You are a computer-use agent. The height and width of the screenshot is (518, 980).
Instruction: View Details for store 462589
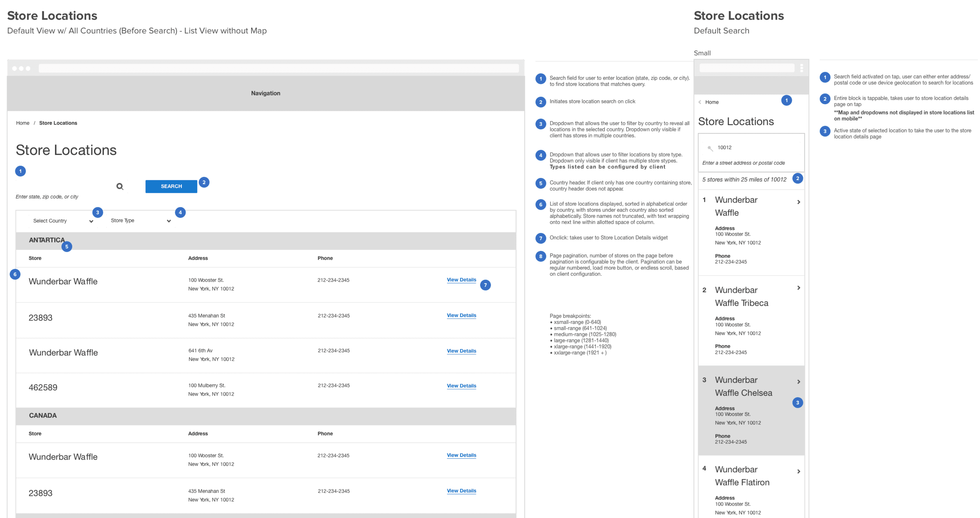[x=461, y=386]
